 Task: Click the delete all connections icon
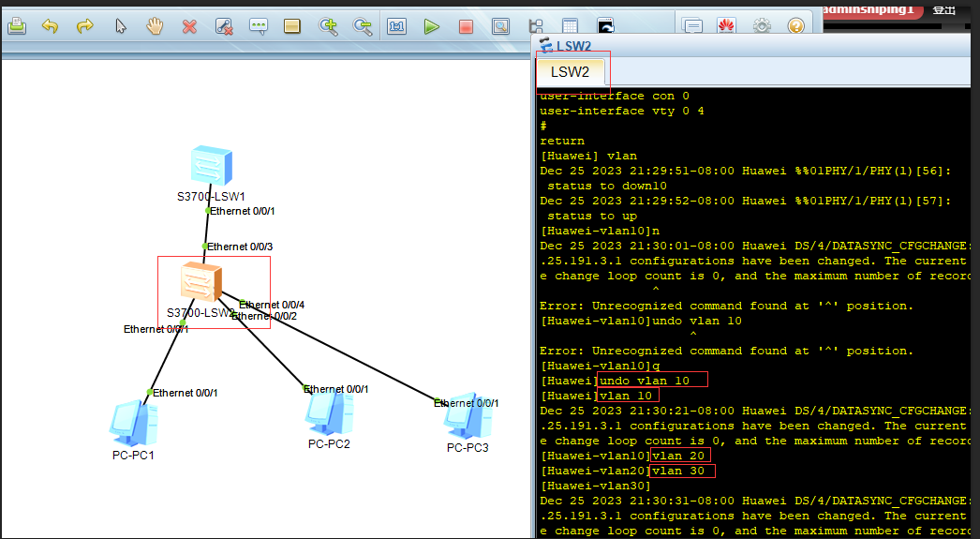tap(224, 26)
